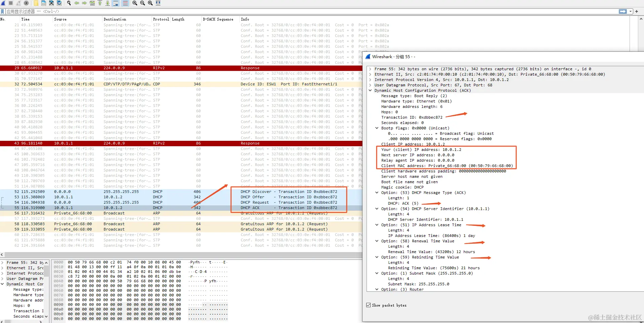This screenshot has width=644, height=323.
Task: Expand Frame 55 in lower details pane
Action: coord(2,263)
